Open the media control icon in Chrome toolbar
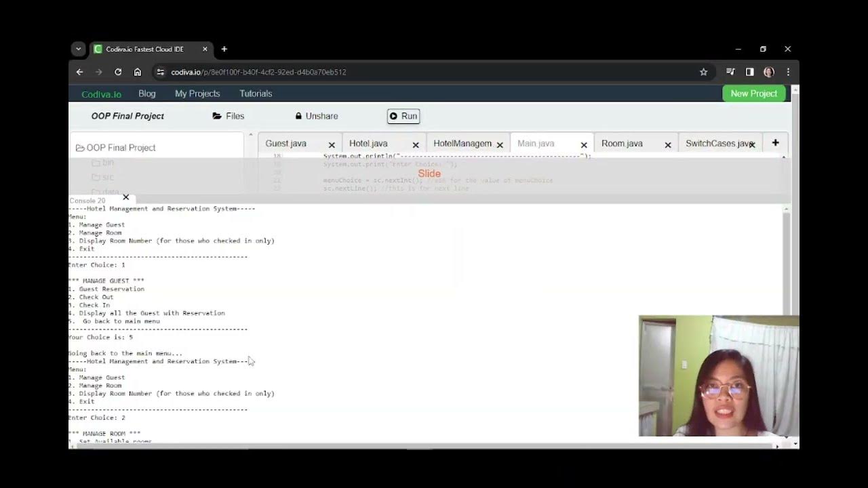The image size is (868, 488). pos(730,72)
